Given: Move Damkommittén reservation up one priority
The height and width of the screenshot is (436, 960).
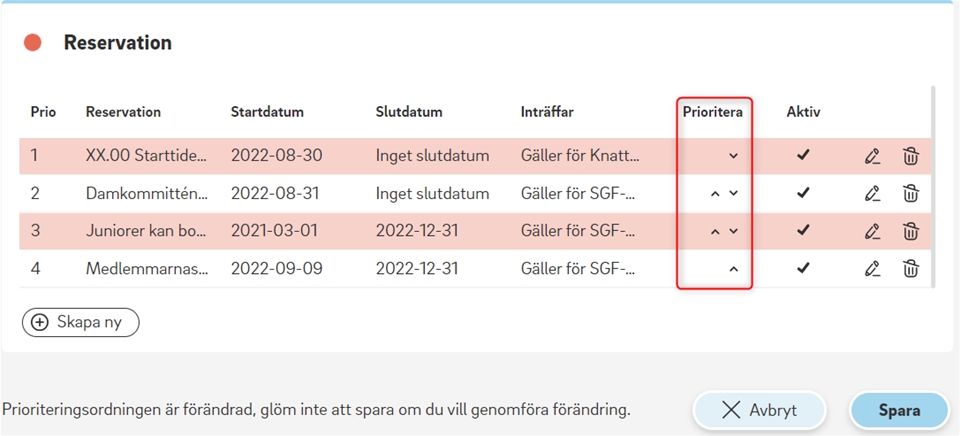Looking at the screenshot, I should click(x=714, y=194).
